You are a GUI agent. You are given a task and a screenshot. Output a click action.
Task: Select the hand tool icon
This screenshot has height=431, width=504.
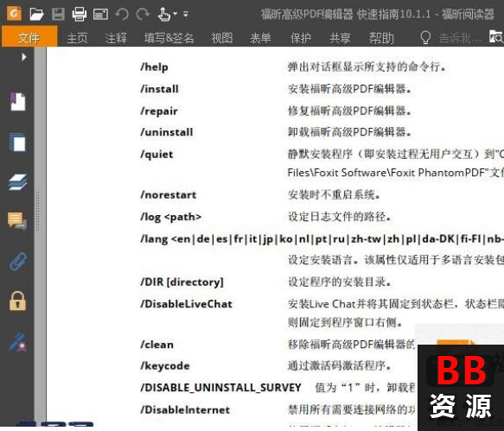[x=164, y=14]
